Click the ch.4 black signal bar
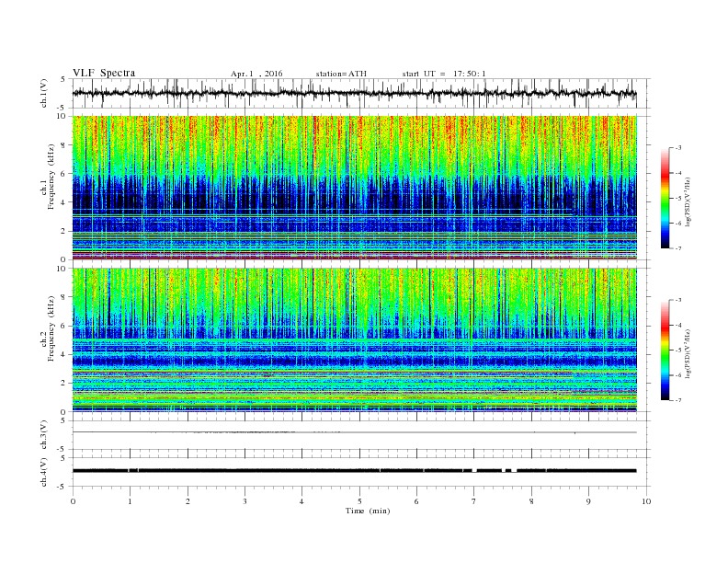The width and height of the screenshot is (728, 563). (x=354, y=471)
